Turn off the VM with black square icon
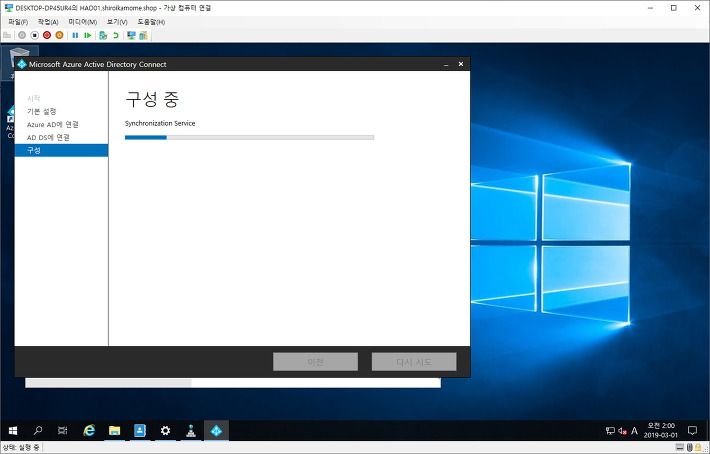710x454 pixels. tap(34, 35)
